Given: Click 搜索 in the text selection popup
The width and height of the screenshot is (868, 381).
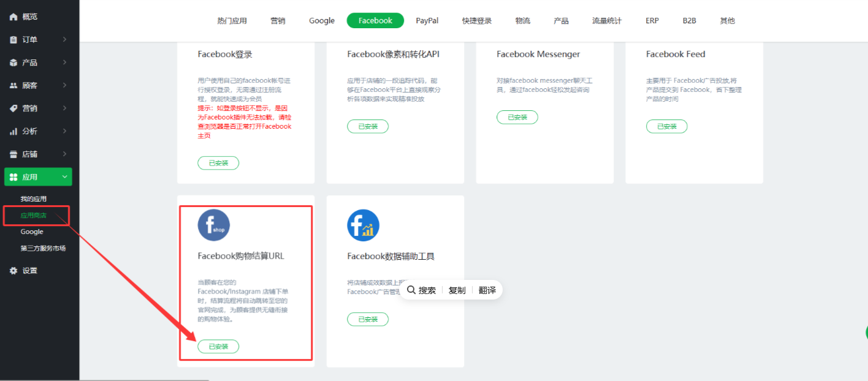Looking at the screenshot, I should click(x=422, y=290).
